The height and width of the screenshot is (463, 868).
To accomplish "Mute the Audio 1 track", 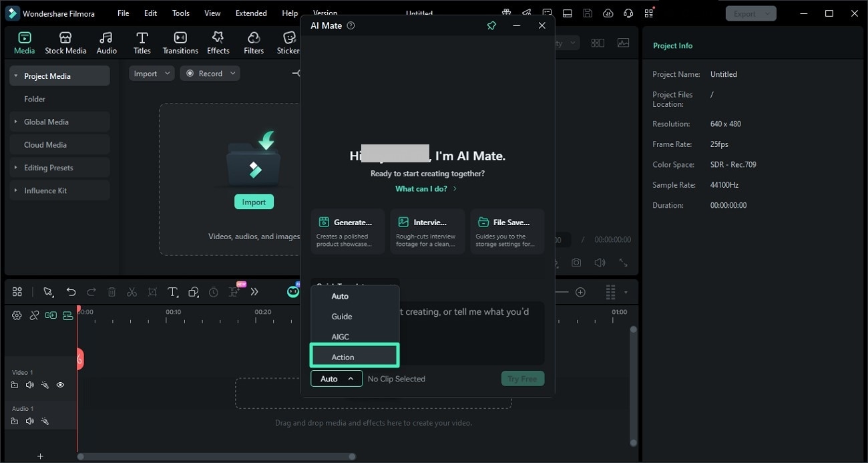I will pos(29,421).
